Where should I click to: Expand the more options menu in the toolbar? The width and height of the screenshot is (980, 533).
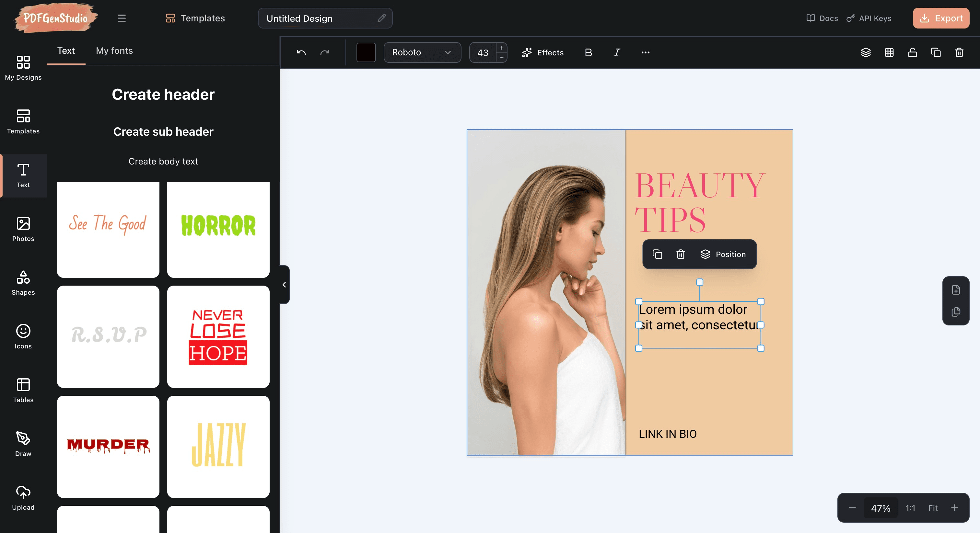(x=645, y=53)
